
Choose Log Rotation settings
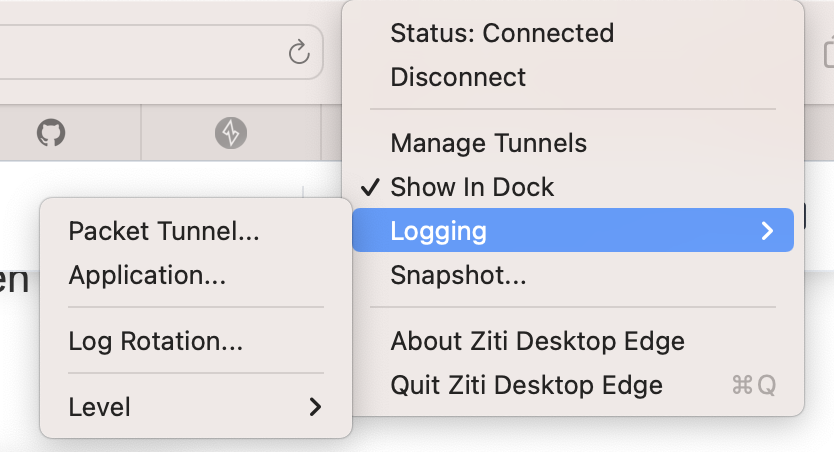156,341
